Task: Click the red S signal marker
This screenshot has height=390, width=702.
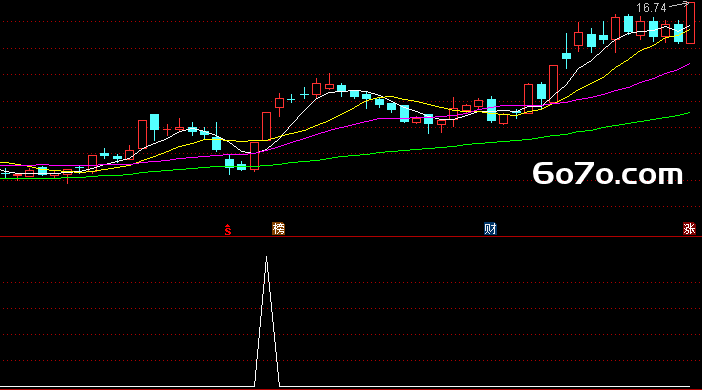Action: pos(228,230)
